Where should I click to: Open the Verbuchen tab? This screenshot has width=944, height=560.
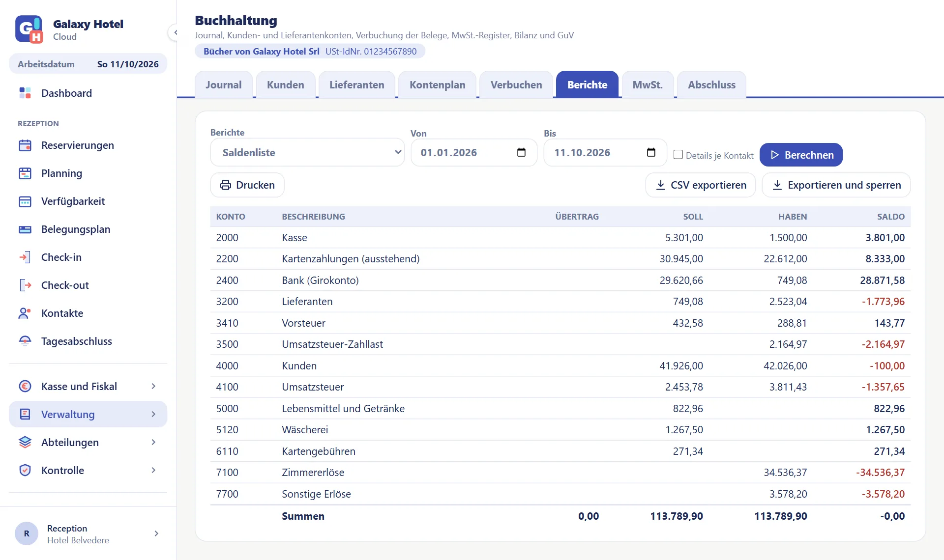(516, 84)
